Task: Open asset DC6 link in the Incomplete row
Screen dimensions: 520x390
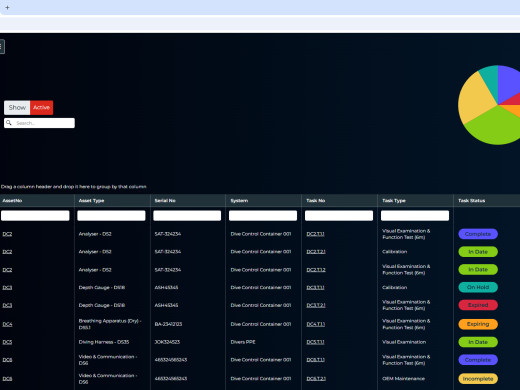Action: (7, 379)
